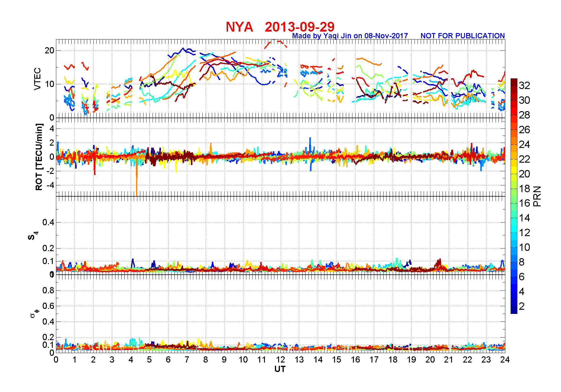
Task: Click VTEC axis tick label 10
Action: click(x=49, y=84)
